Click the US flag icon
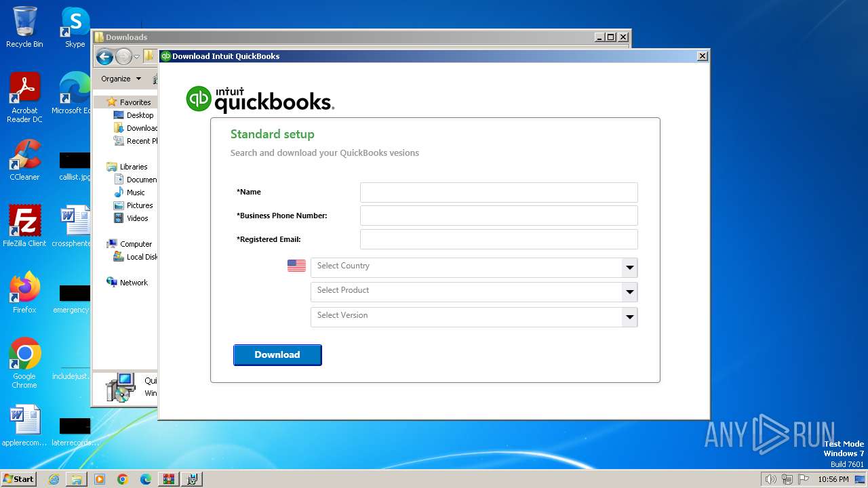 click(x=296, y=266)
